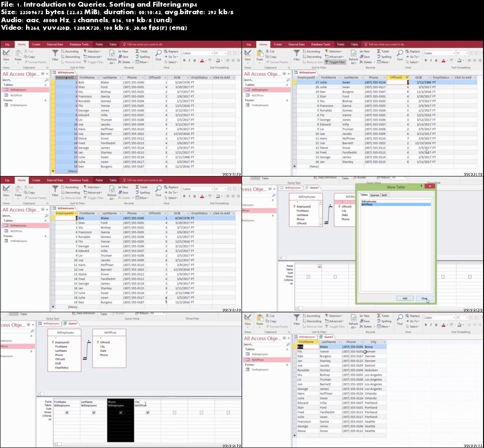484x448 pixels.
Task: Click navigation Search box in EmployeeID-selected frame
Action: tap(23, 80)
